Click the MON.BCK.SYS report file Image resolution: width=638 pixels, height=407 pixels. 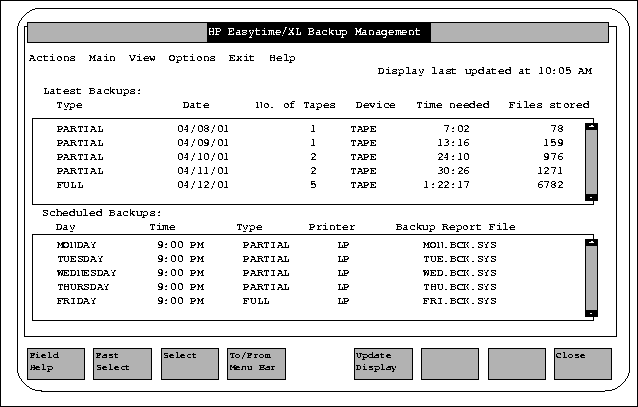(x=459, y=245)
